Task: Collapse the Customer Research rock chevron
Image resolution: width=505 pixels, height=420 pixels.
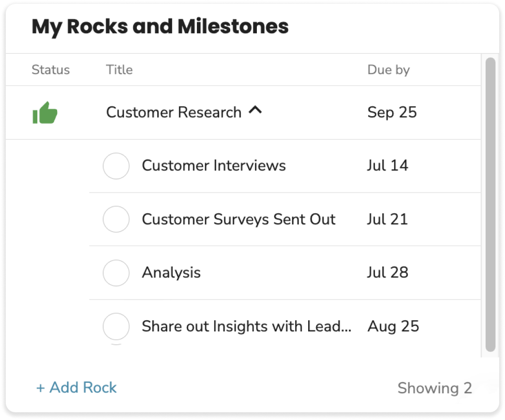Action: click(x=255, y=111)
